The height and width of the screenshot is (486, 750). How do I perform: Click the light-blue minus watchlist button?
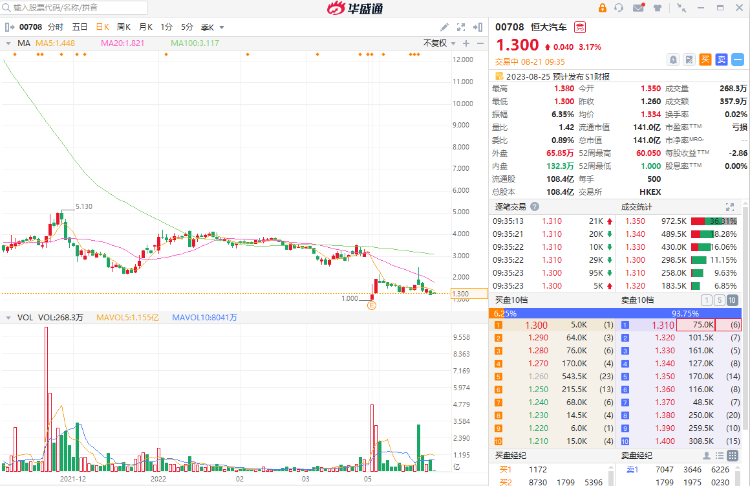tap(738, 60)
